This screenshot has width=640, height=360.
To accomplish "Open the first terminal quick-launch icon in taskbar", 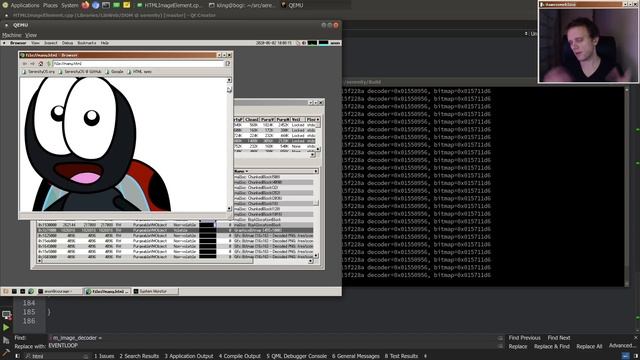I will (x=14, y=291).
